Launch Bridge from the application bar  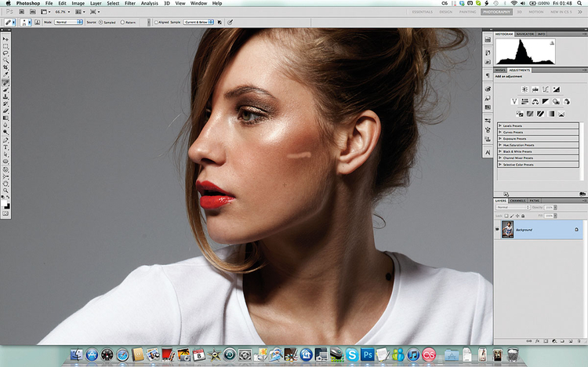[x=21, y=12]
